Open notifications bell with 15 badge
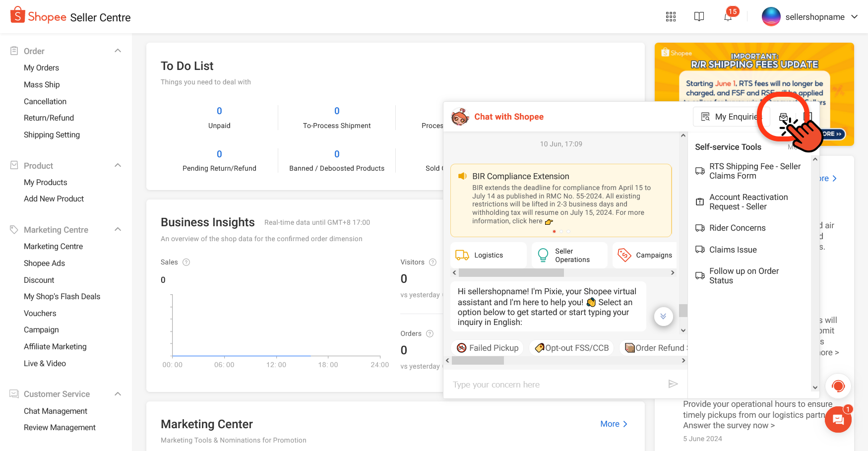The height and width of the screenshot is (451, 868). coord(728,17)
